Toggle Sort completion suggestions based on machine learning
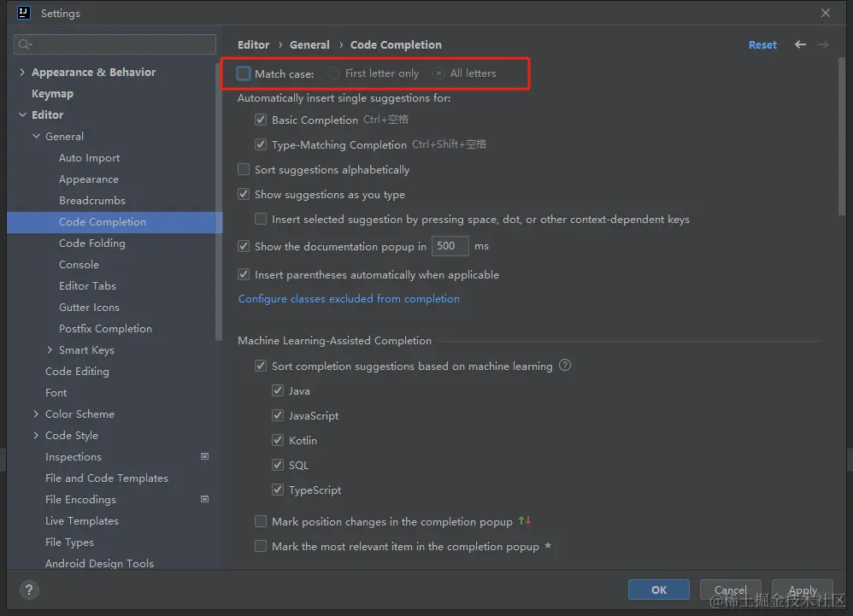853x616 pixels. 261,366
